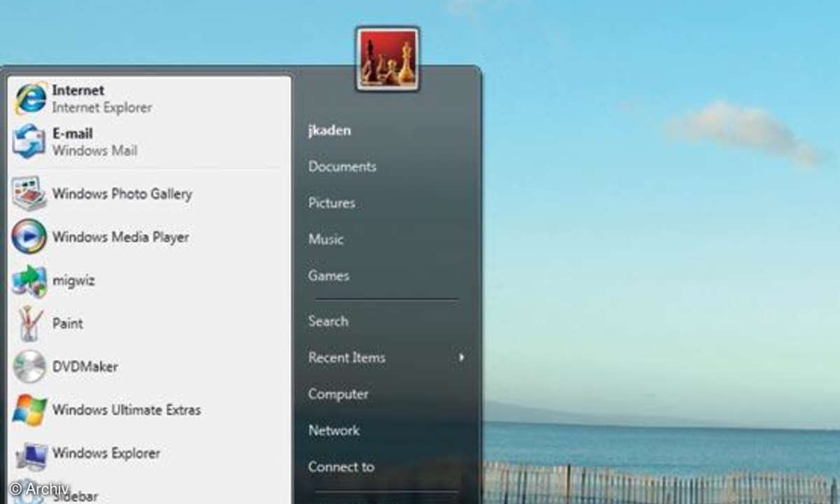The image size is (840, 504).
Task: Open Computer from the Start menu
Action: (338, 394)
